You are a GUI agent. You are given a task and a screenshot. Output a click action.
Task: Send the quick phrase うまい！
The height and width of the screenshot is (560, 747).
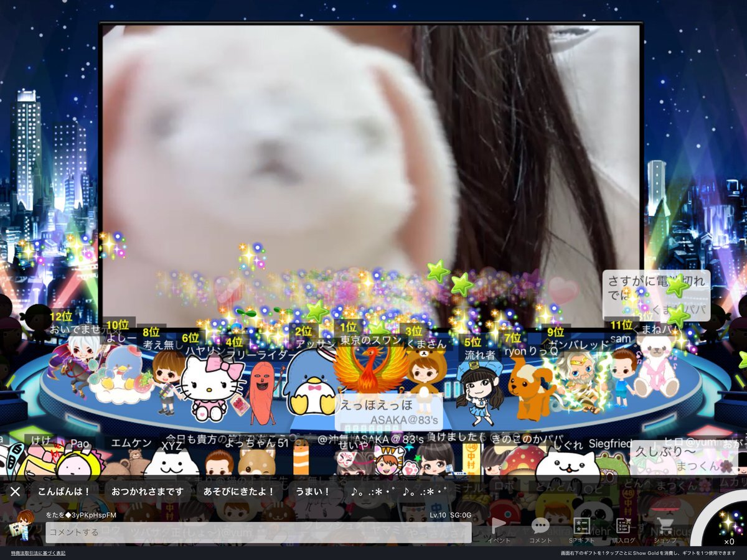pyautogui.click(x=312, y=492)
